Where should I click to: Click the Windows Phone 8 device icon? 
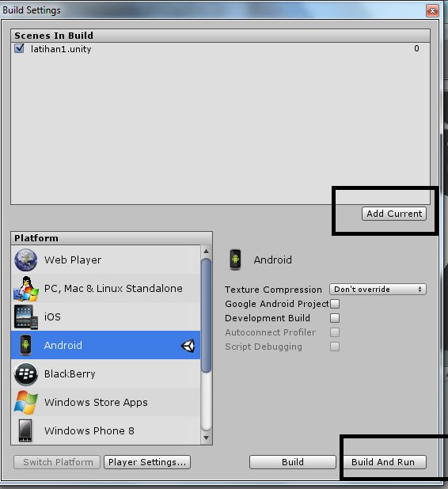tap(25, 430)
